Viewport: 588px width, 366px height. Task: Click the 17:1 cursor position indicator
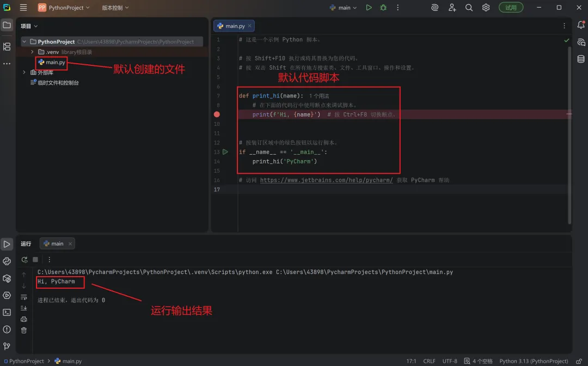pos(412,361)
